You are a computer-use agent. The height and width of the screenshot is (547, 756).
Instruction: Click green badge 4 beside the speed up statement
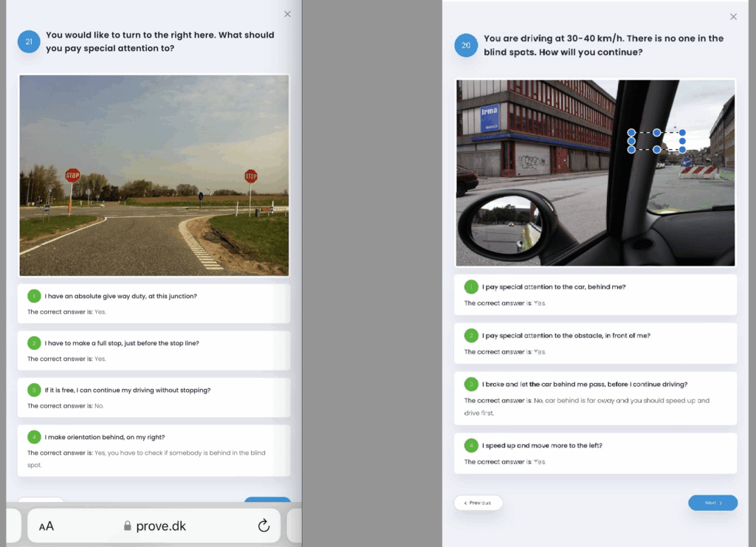coord(471,445)
